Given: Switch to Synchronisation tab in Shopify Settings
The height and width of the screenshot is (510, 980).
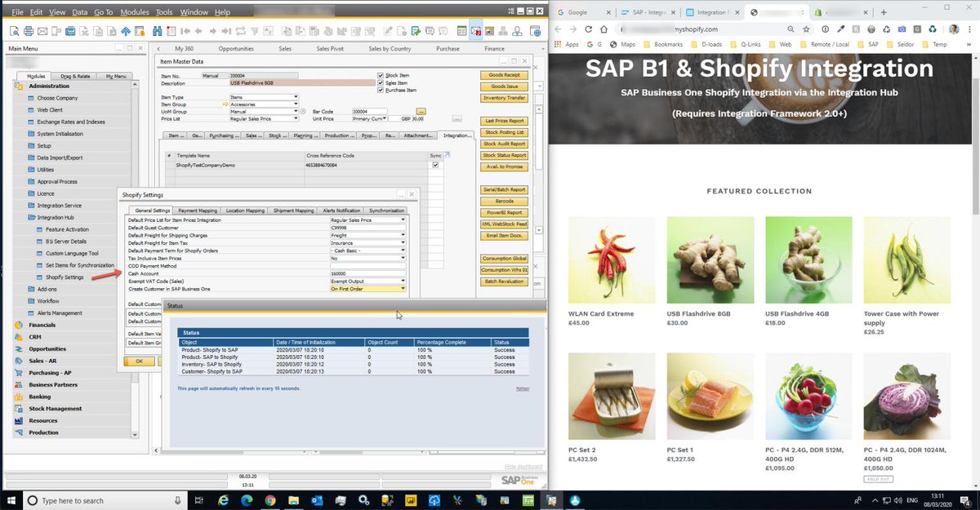Looking at the screenshot, I should (387, 211).
